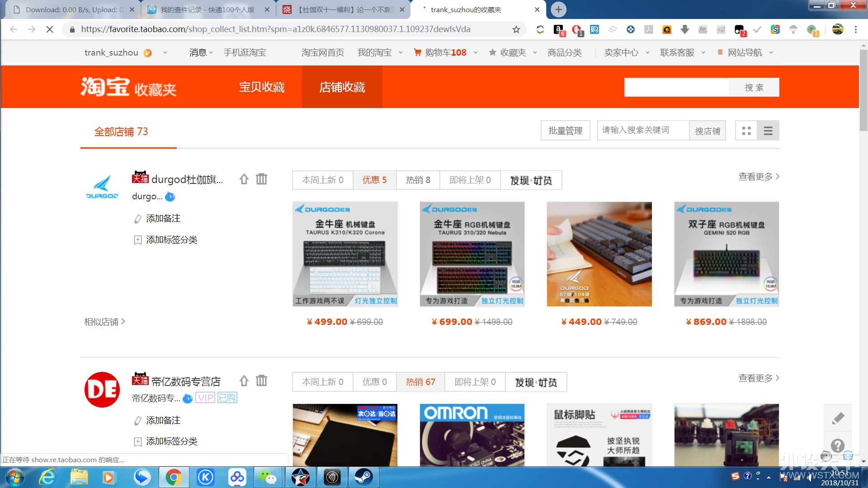Click the 批量管理 button
This screenshot has width=868, height=488.
pyautogui.click(x=566, y=131)
